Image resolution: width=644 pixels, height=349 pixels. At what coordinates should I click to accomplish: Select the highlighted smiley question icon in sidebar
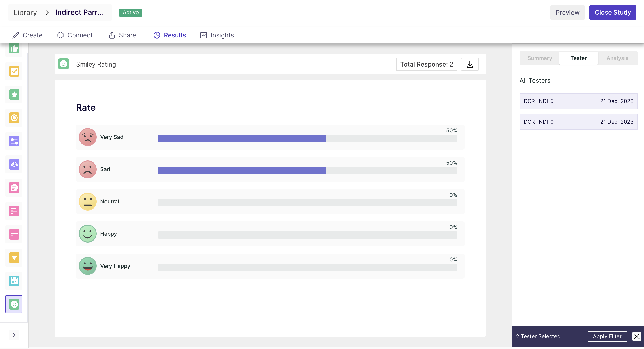click(x=14, y=304)
